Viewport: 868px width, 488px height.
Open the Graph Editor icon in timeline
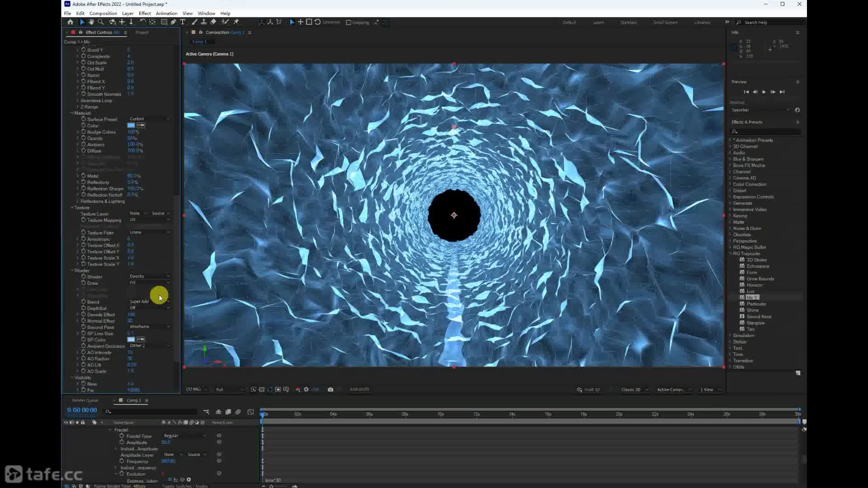[250, 412]
